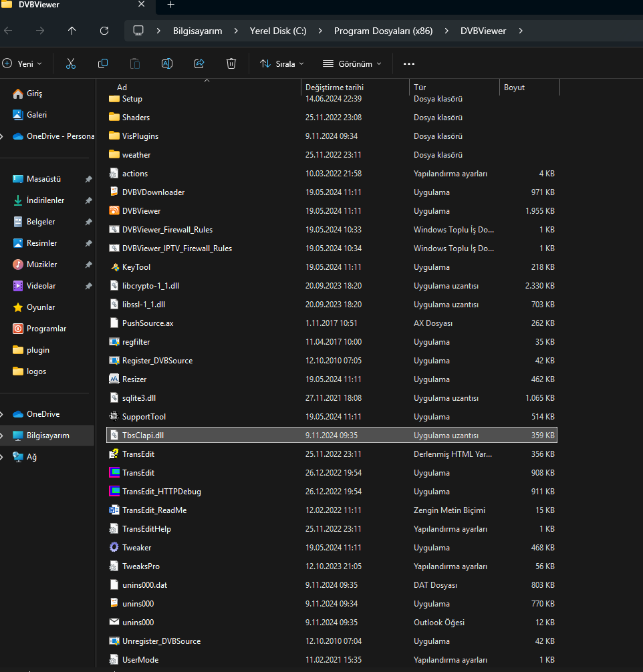Select the DVBViewer application file icon

(x=114, y=211)
